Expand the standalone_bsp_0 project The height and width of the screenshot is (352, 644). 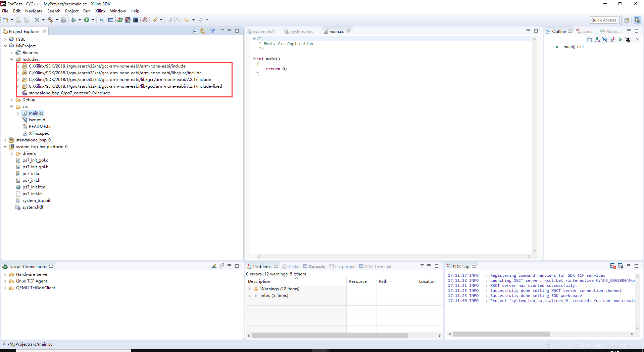5,140
